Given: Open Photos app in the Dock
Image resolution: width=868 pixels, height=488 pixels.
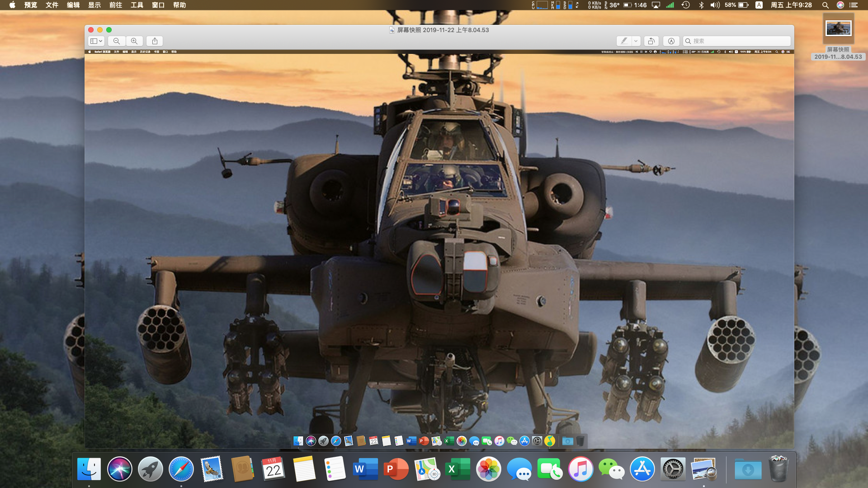Looking at the screenshot, I should pyautogui.click(x=488, y=469).
